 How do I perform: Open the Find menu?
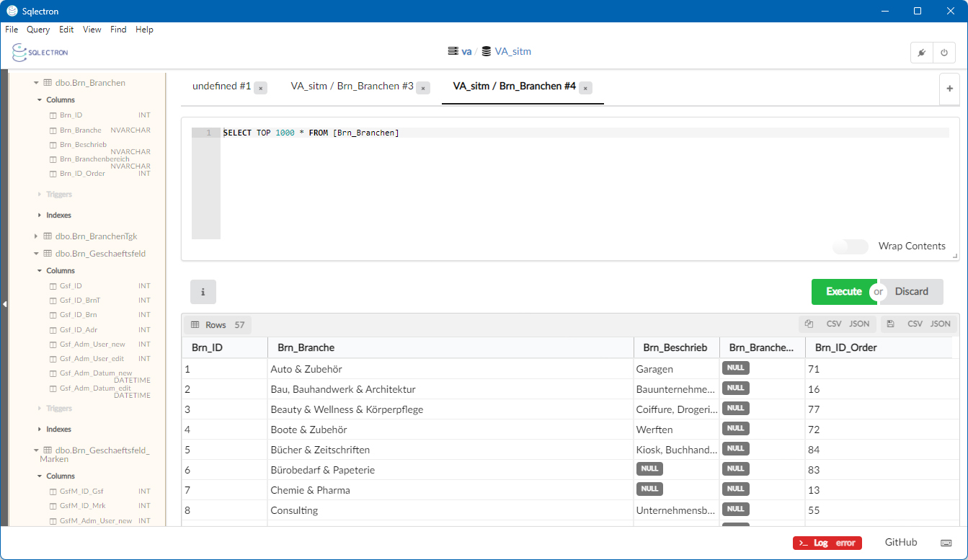pos(118,30)
